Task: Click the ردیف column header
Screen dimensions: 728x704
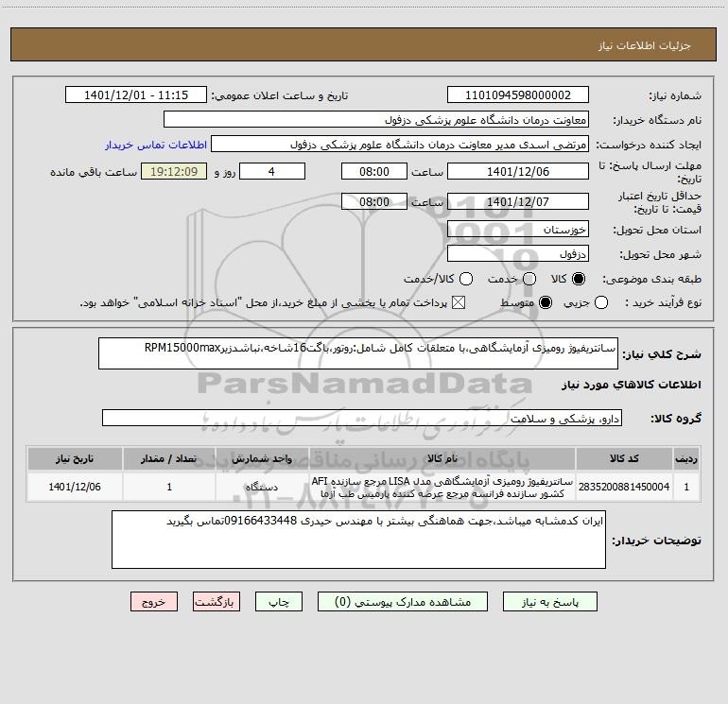Action: pos(686,458)
